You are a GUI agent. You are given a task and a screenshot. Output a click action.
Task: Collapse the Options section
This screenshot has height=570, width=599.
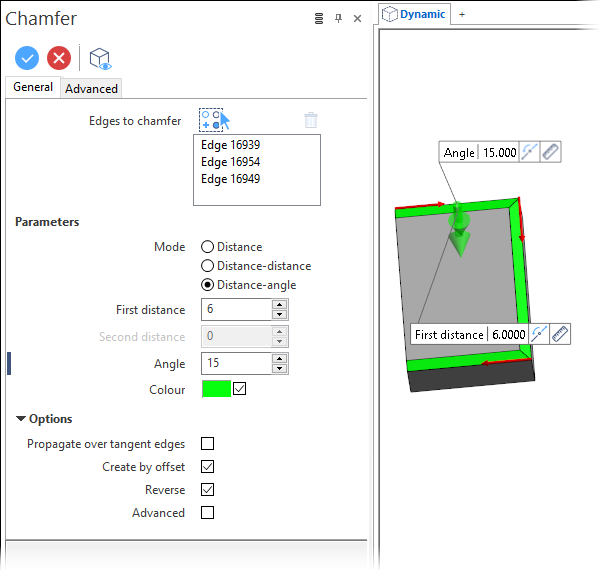pyautogui.click(x=21, y=419)
